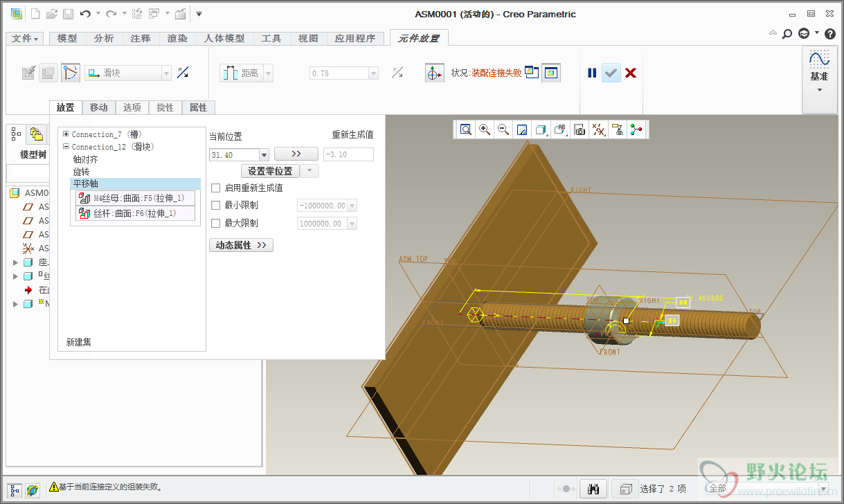Click the 设置零位置 button
This screenshot has height=504, width=844.
coord(271,170)
